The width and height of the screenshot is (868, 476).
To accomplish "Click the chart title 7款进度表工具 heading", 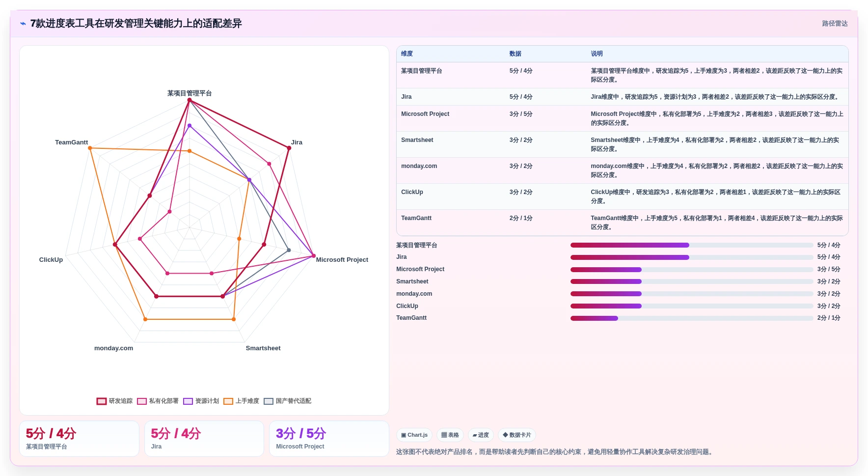I will tap(136, 24).
